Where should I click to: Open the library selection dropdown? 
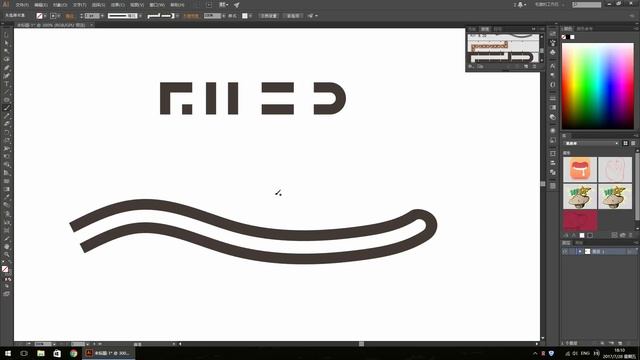pos(591,143)
